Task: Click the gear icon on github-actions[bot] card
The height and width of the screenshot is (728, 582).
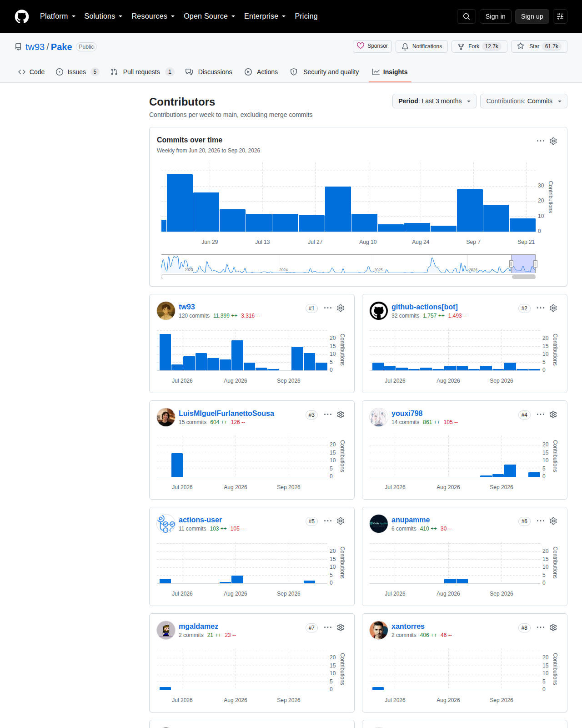Action: [553, 308]
